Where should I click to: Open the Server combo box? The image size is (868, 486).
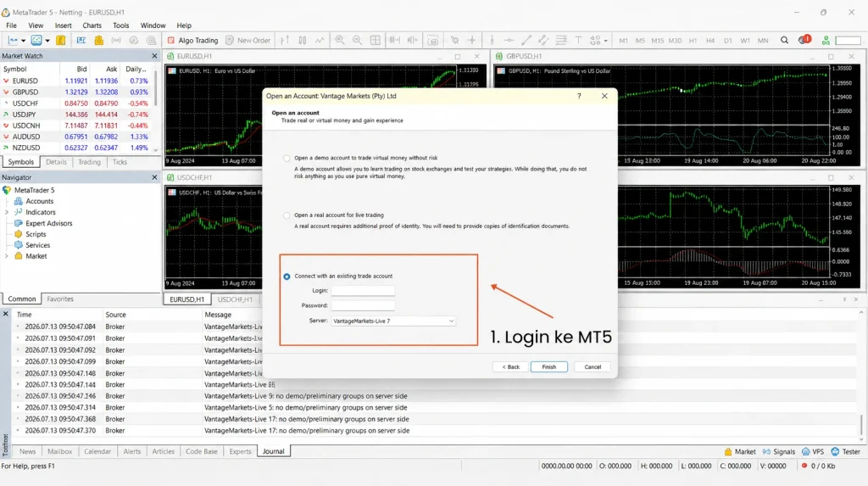point(393,321)
